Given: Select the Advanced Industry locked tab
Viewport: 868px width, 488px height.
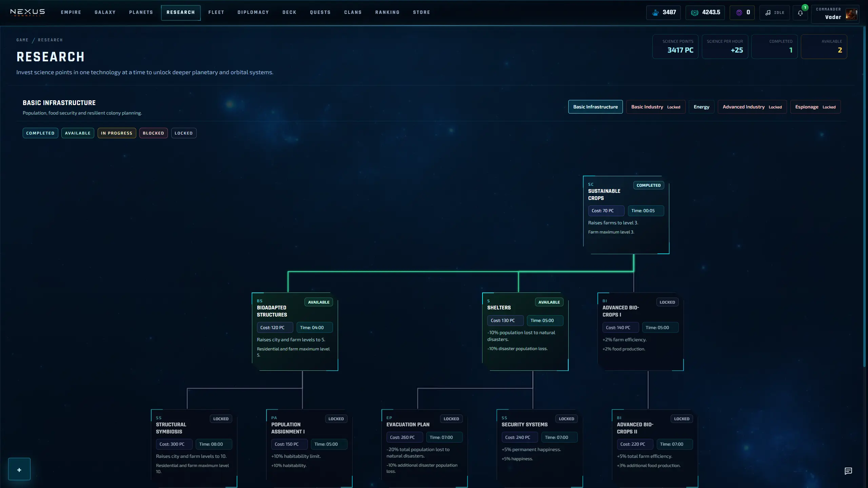Looking at the screenshot, I should pyautogui.click(x=752, y=107).
